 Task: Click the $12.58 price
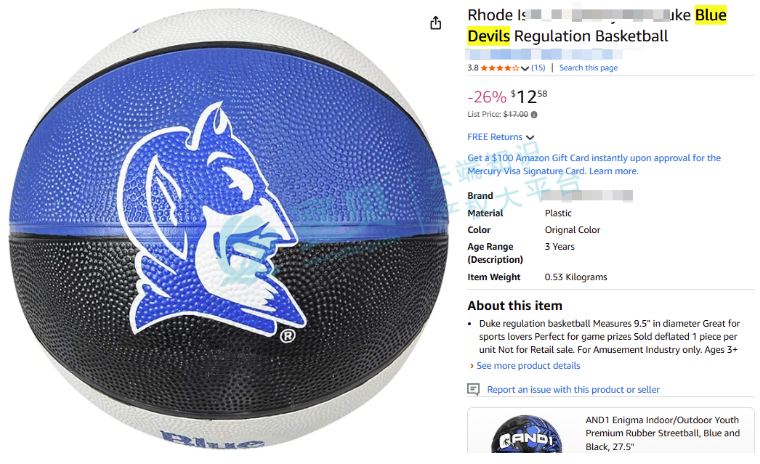tap(528, 96)
